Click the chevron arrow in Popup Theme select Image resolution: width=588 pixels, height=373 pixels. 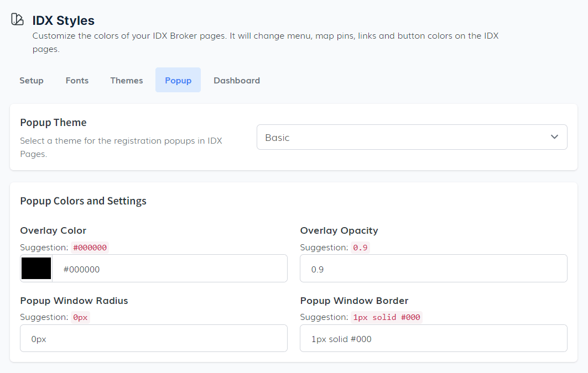[554, 137]
